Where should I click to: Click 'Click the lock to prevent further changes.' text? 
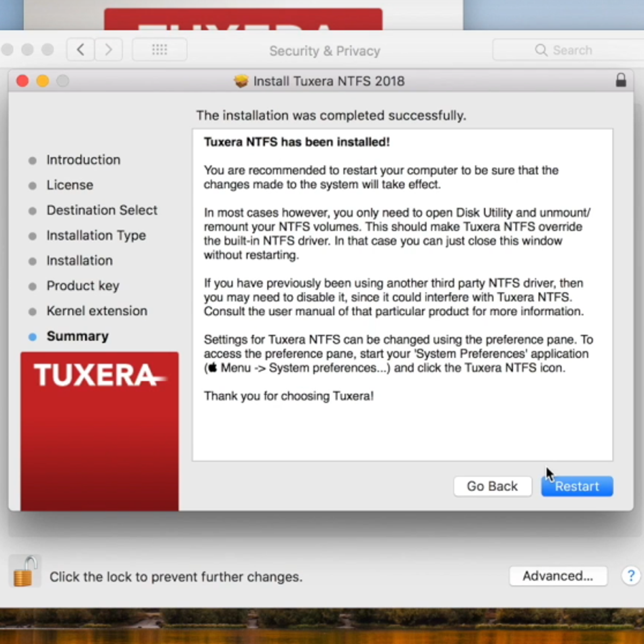point(176,577)
